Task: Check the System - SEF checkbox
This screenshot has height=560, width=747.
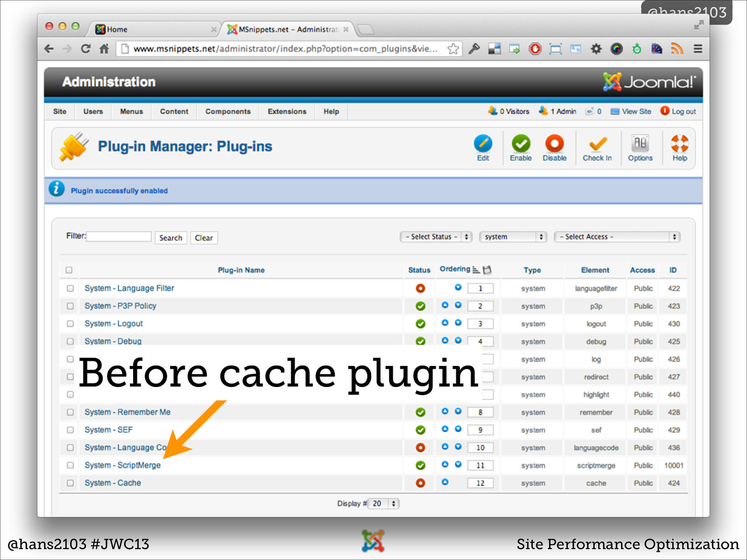Action: [x=70, y=430]
